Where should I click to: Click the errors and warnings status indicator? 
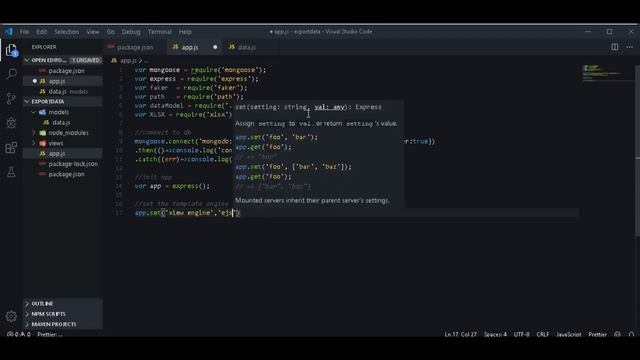click(19, 334)
